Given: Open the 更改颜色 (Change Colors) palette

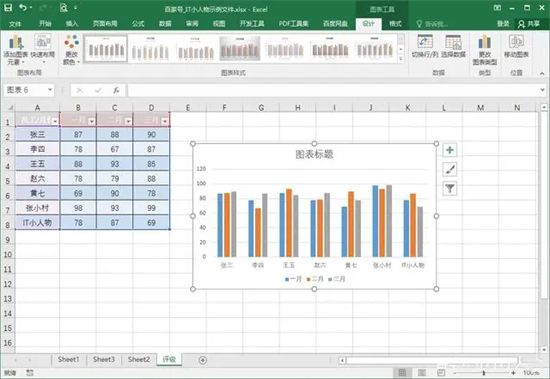Looking at the screenshot, I should pos(72,50).
